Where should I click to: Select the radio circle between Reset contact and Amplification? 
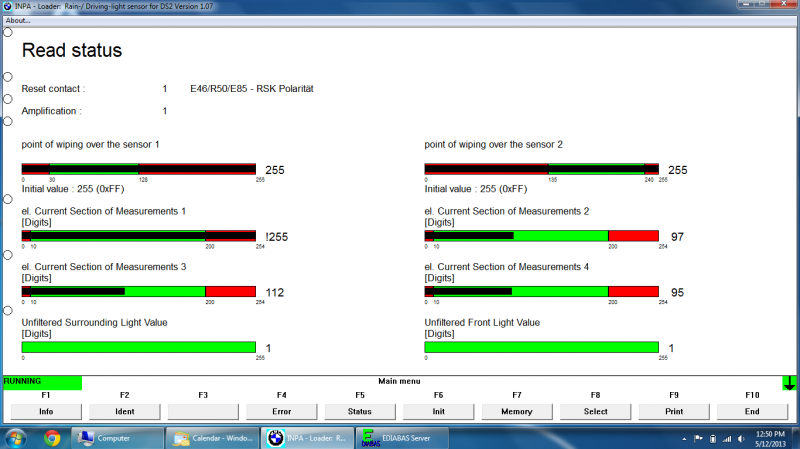coord(8,99)
